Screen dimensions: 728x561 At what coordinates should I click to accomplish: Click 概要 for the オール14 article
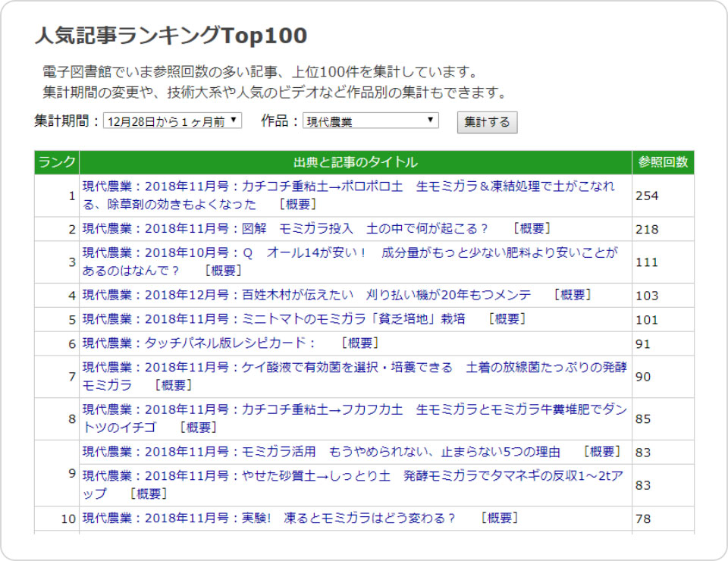click(x=223, y=271)
